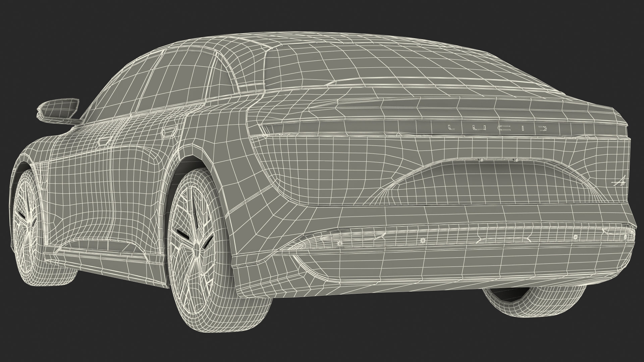644x362 pixels.
Task: Click the left license plate light
Action: point(482,160)
